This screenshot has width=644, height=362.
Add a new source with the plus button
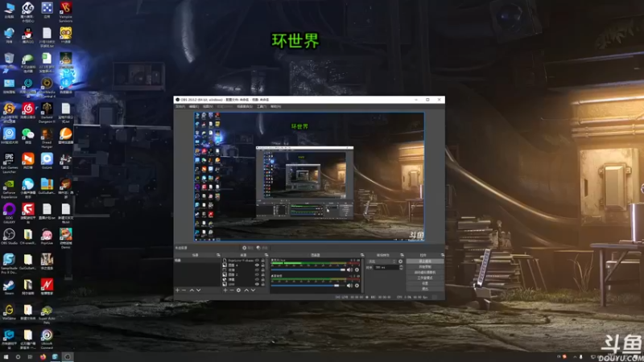[225, 290]
